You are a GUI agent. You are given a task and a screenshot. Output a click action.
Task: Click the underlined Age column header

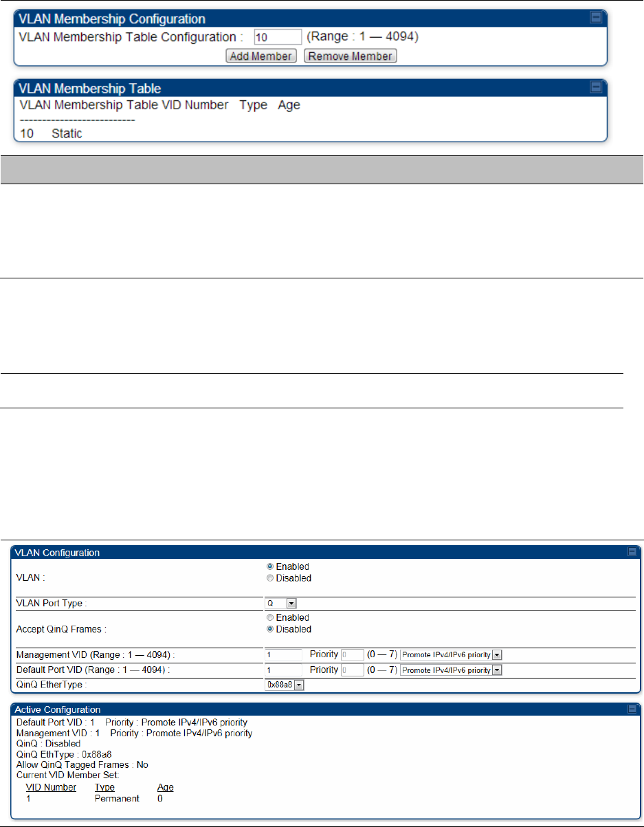coord(166,787)
